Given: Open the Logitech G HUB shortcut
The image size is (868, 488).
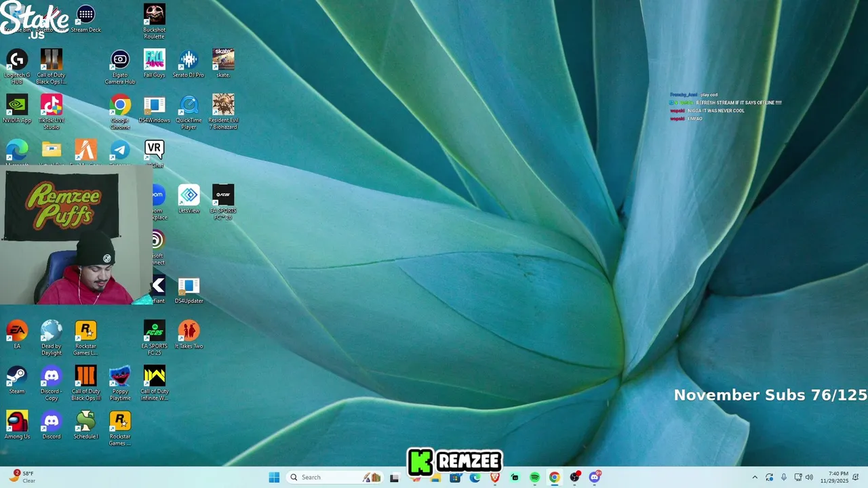Looking at the screenshot, I should 17,67.
